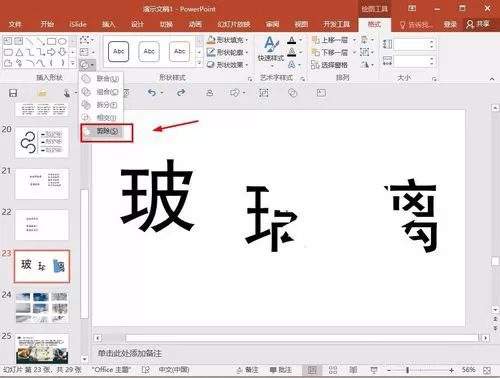500x378 pixels.
Task: Open the 开始 Home tab
Action: pyautogui.click(x=47, y=24)
